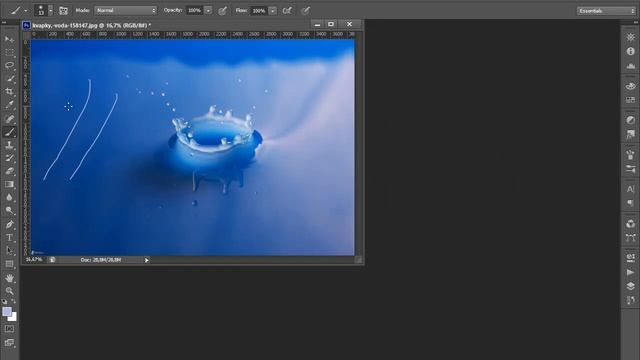Open the Opacity slider dropdown
Image resolution: width=640 pixels, height=360 pixels.
208,11
